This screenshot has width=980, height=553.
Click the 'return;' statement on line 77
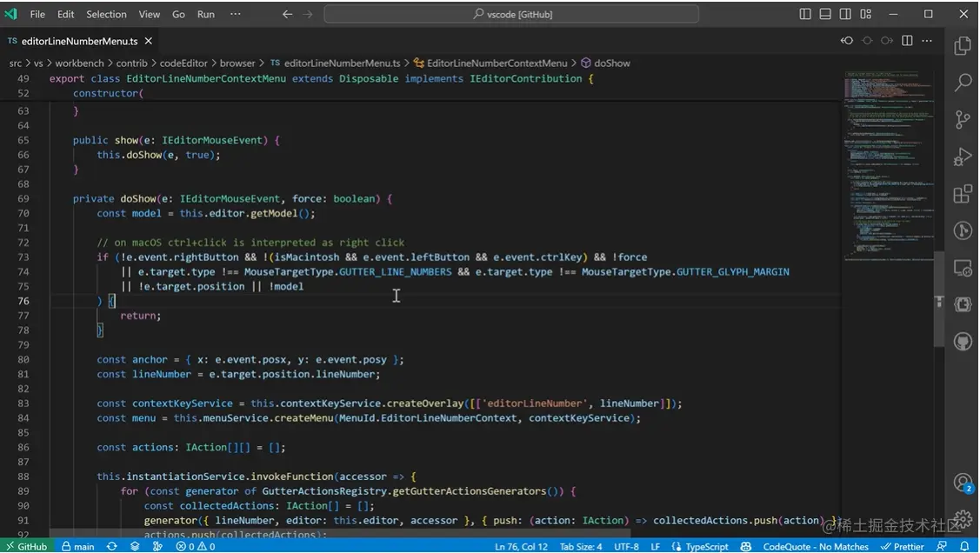point(141,316)
